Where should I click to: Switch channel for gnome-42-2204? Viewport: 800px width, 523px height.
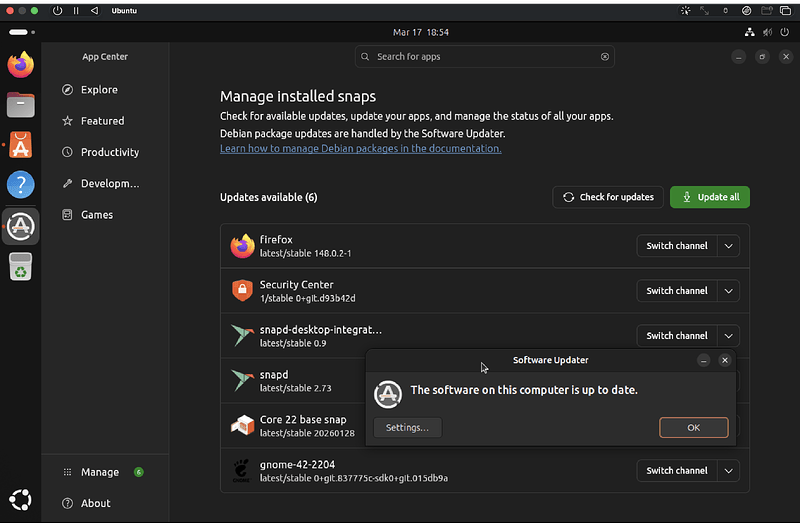point(677,470)
